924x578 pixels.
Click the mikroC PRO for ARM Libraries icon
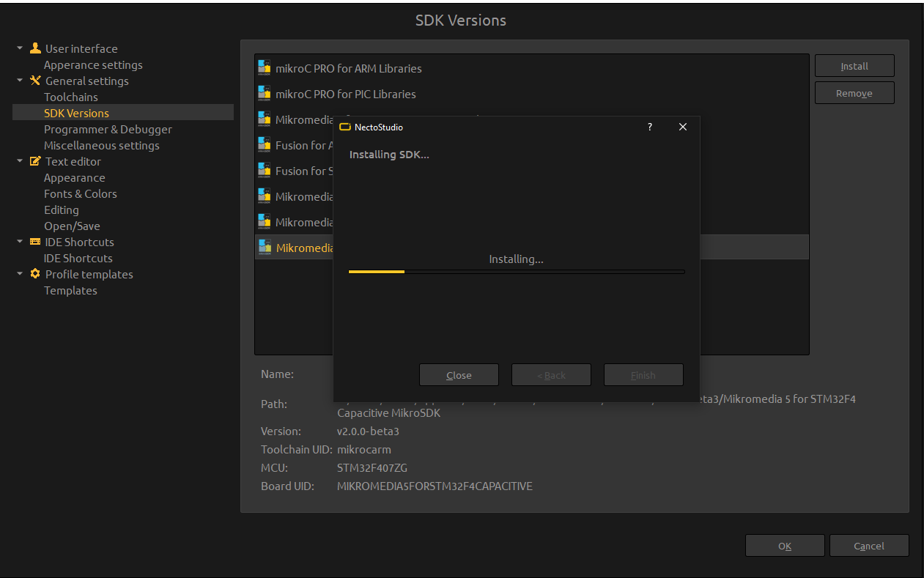(265, 67)
